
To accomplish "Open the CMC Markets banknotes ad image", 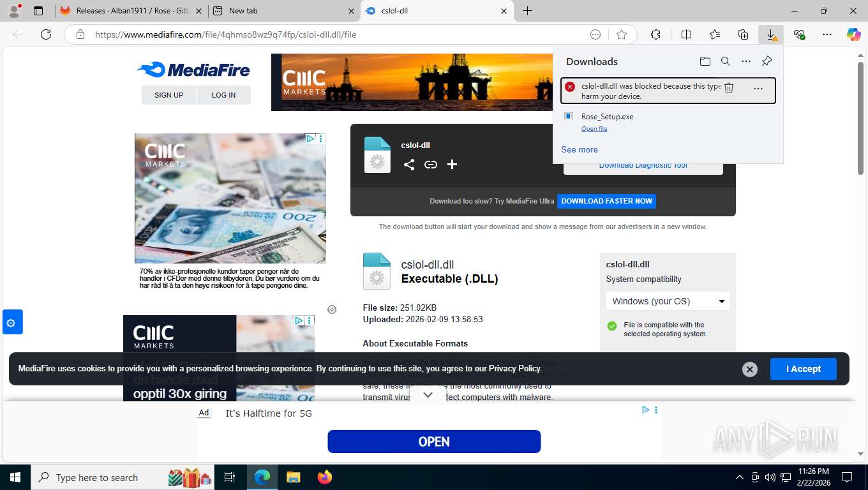I will 230,198.
